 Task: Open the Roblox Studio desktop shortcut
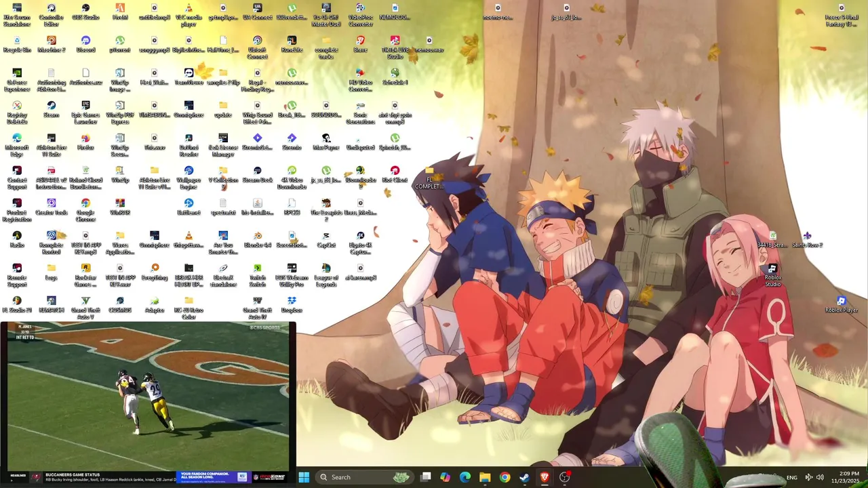point(772,275)
